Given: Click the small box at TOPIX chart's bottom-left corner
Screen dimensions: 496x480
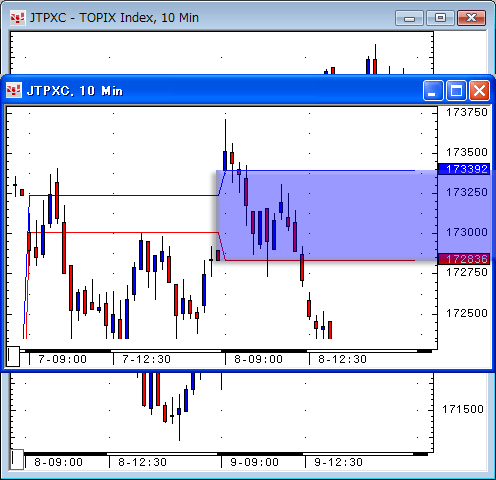Looking at the screenshot, I should point(16,459).
